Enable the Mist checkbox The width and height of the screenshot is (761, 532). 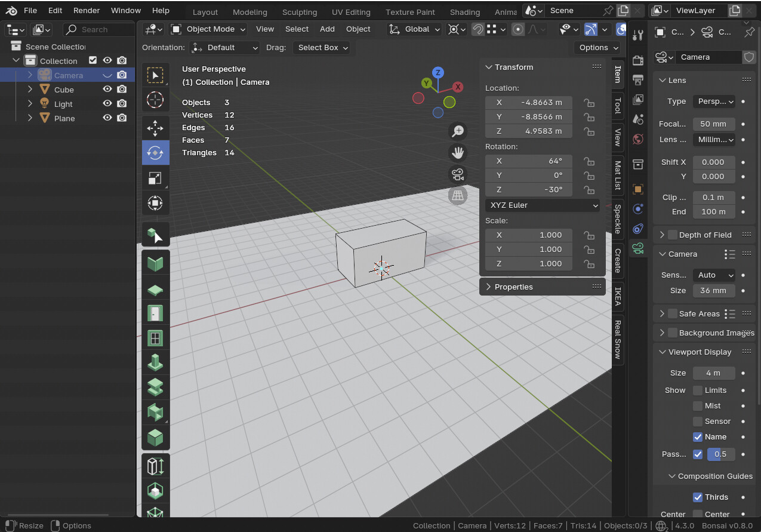698,406
